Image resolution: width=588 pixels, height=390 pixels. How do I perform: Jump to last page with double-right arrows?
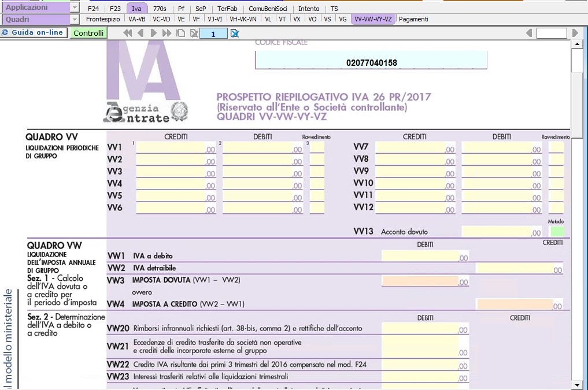tap(167, 34)
